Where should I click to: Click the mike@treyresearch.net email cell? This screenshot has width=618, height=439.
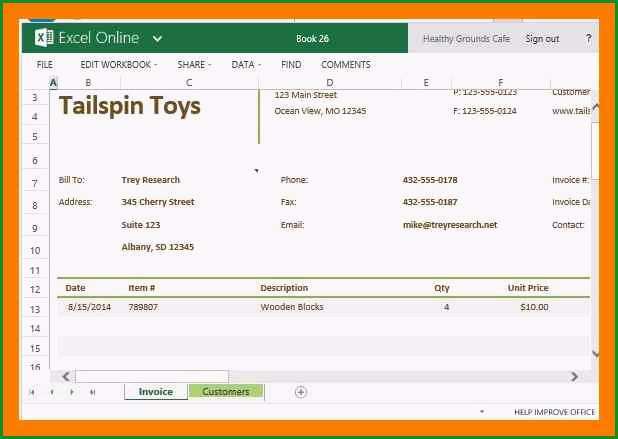point(450,225)
